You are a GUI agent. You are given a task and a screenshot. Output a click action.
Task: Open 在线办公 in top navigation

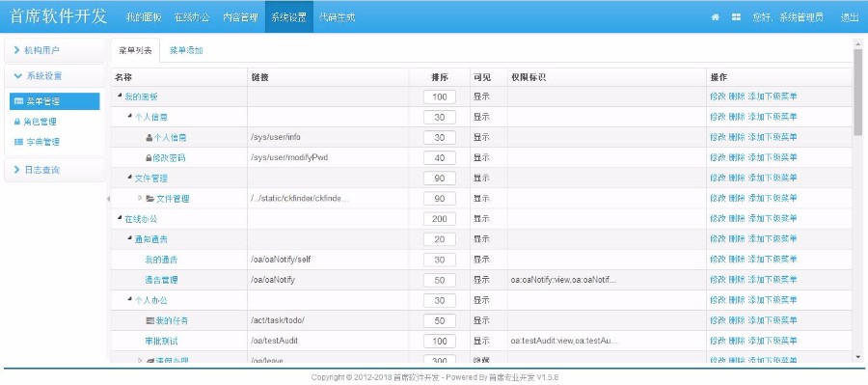click(192, 17)
